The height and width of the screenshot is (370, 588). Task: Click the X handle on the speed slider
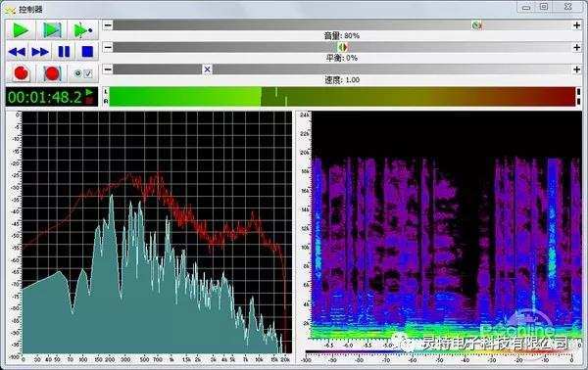207,69
